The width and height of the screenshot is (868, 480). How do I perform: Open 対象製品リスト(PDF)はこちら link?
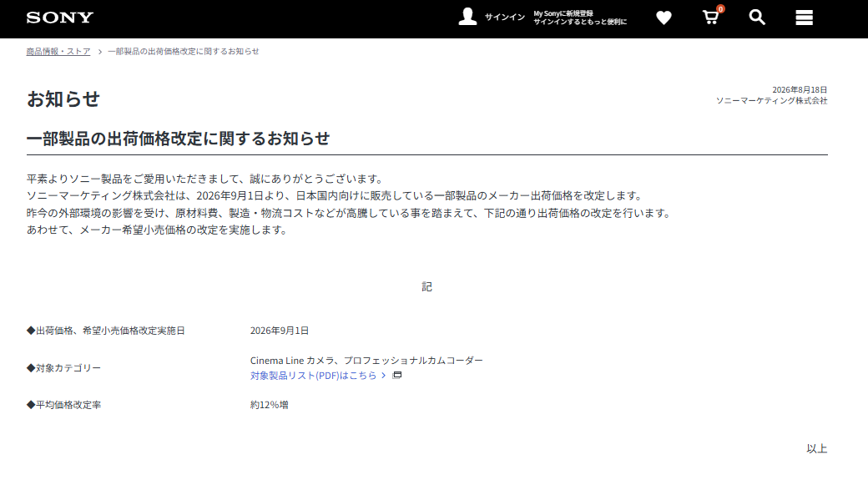[313, 376]
